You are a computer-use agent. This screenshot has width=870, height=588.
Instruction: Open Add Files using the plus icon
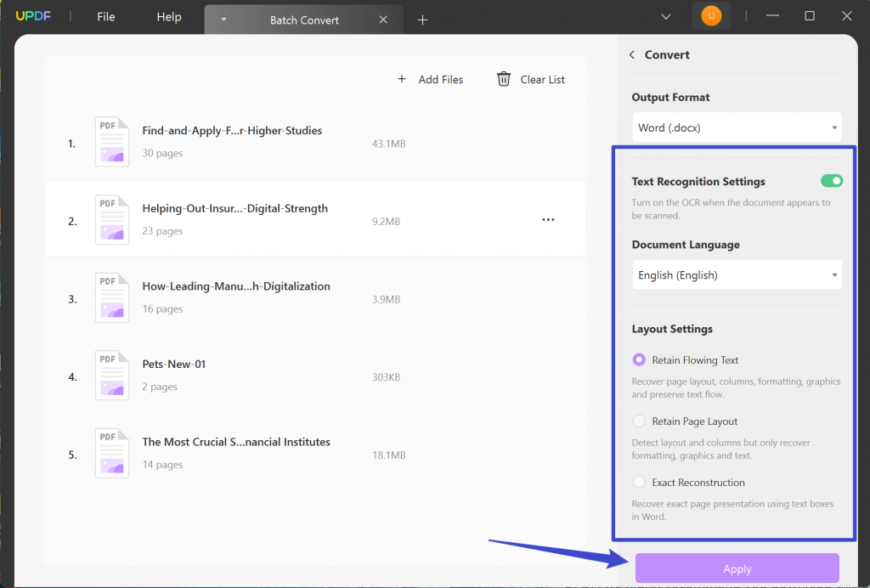click(x=402, y=79)
